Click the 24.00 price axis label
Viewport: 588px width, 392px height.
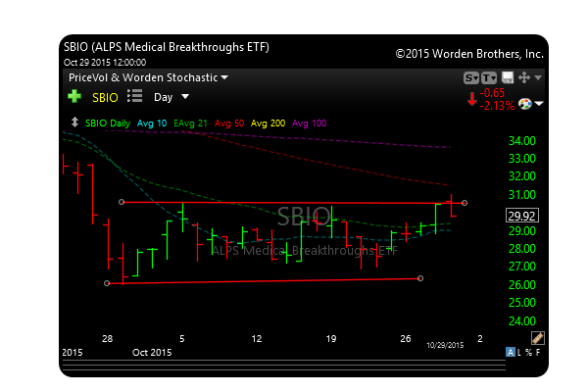522,321
